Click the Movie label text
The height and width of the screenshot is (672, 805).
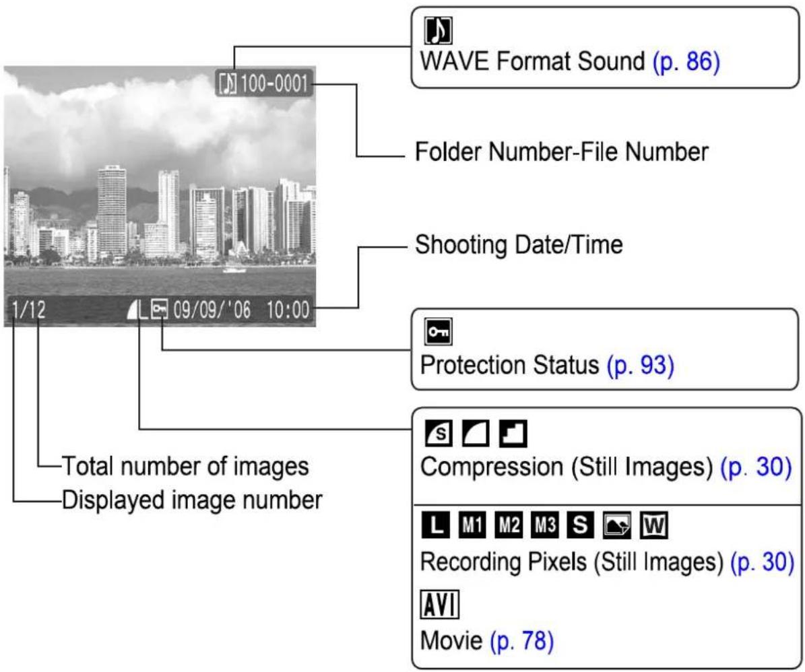(451, 641)
